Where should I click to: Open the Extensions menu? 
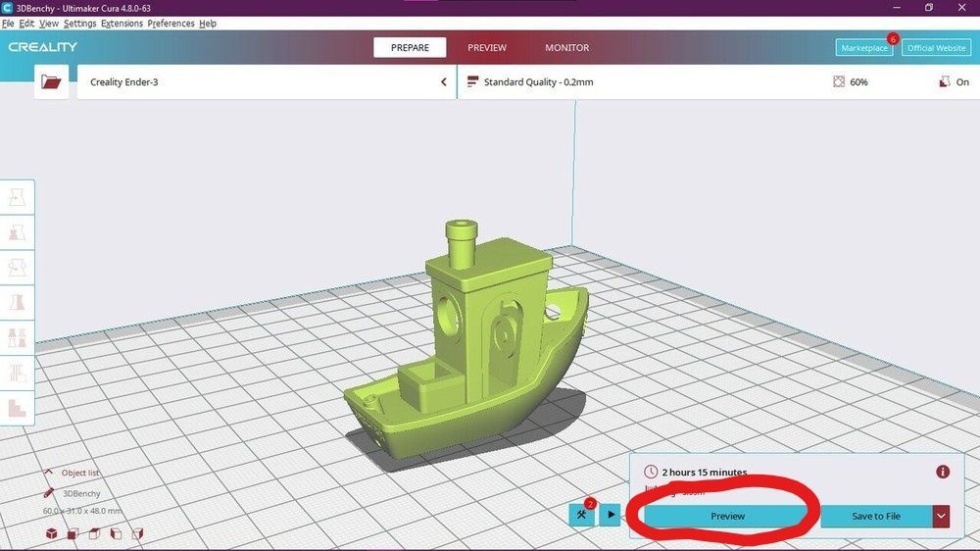122,24
